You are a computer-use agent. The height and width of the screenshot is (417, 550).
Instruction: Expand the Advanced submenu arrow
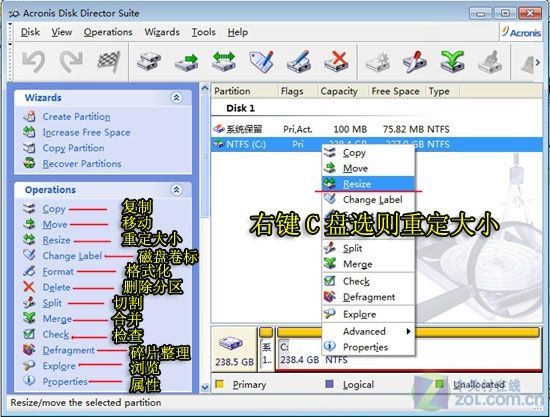coord(408,331)
